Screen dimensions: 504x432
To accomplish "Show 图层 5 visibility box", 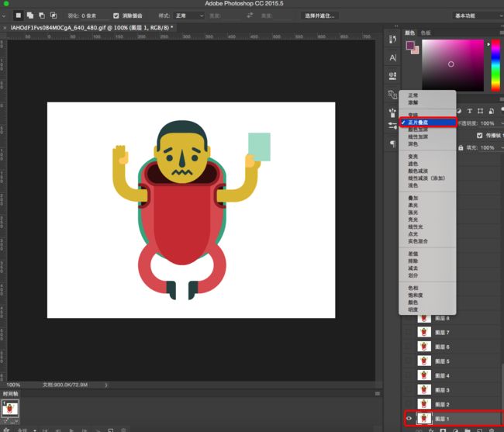I will (x=409, y=361).
